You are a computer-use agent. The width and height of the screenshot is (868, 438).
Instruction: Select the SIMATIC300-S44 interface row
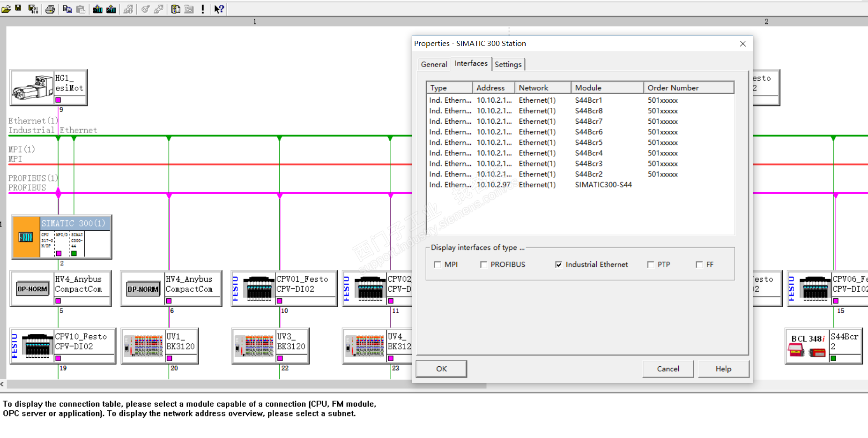pos(580,185)
